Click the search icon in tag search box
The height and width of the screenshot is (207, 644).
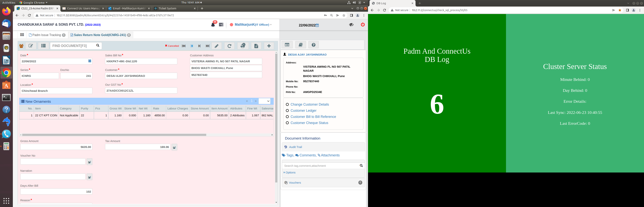(361, 165)
